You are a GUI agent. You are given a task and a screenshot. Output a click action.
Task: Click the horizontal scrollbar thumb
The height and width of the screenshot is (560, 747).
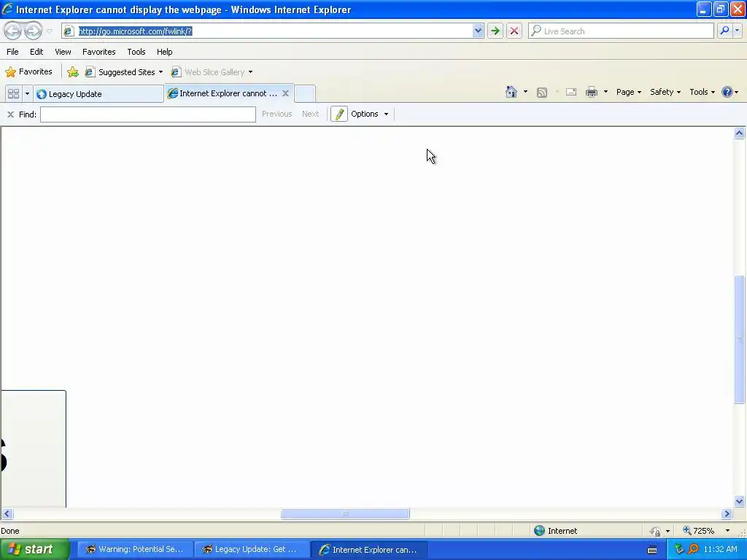pos(345,514)
